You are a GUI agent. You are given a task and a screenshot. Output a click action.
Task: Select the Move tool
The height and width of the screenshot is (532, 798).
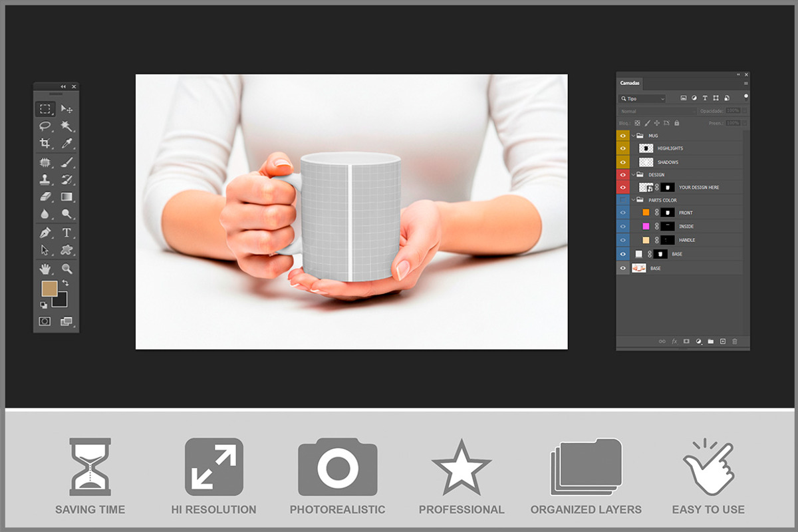click(66, 109)
